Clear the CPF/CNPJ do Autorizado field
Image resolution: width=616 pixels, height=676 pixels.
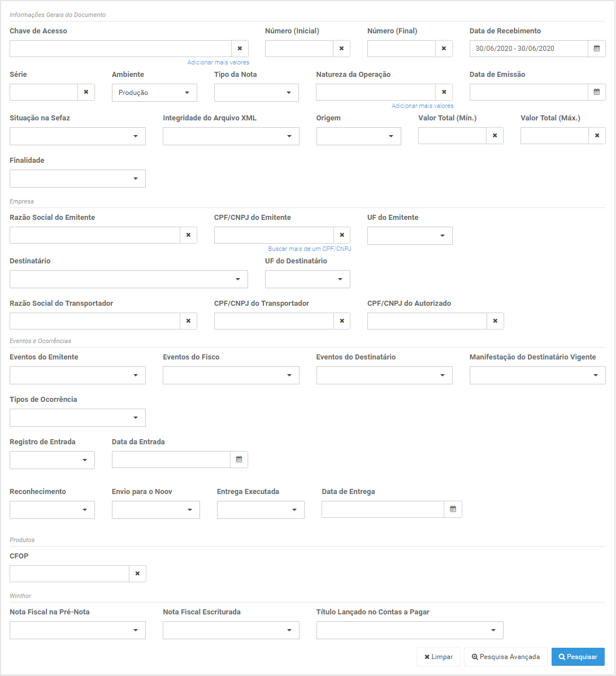495,321
